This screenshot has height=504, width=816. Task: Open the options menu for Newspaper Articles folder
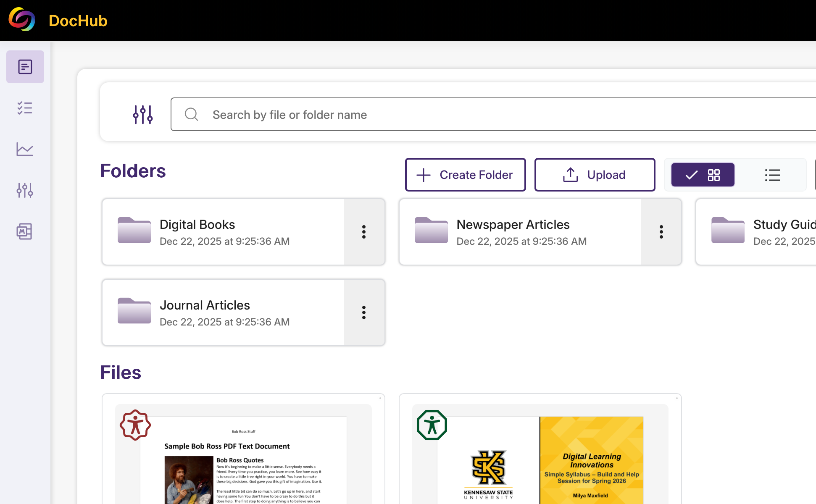point(661,231)
